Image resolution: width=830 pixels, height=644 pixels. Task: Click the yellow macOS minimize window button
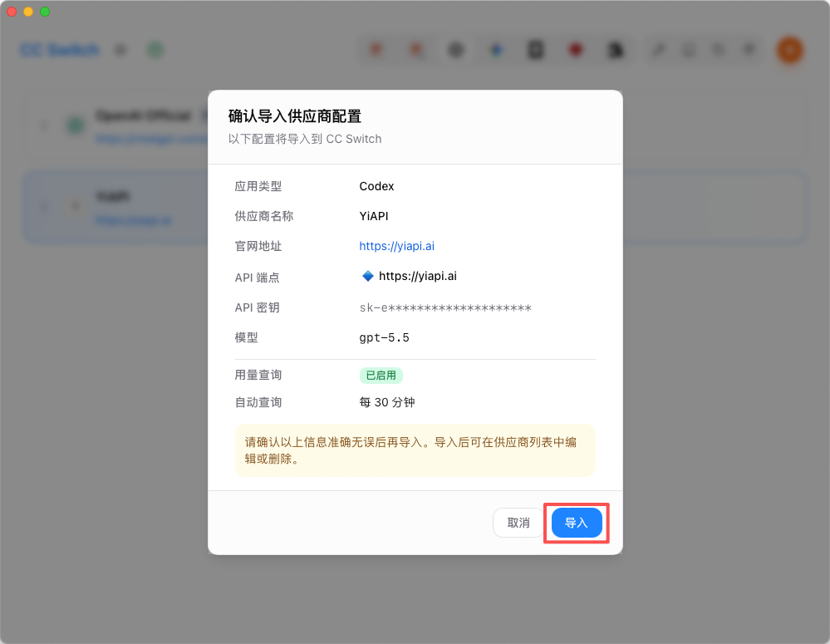(x=28, y=12)
